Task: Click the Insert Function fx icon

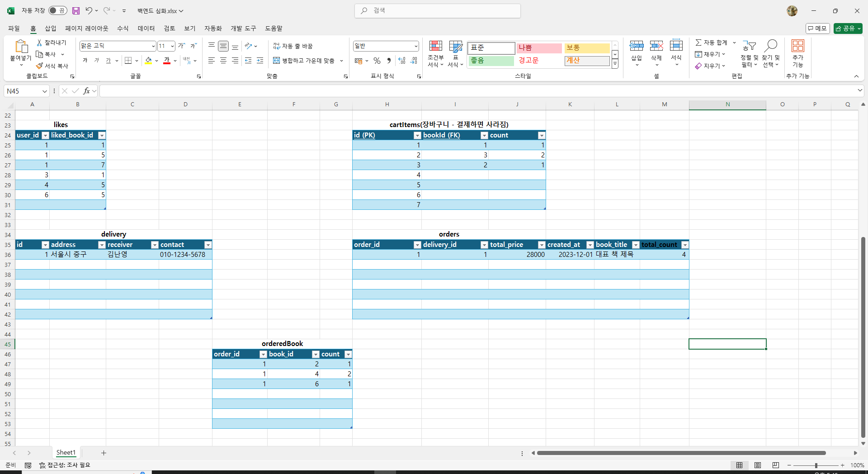Action: pyautogui.click(x=86, y=91)
